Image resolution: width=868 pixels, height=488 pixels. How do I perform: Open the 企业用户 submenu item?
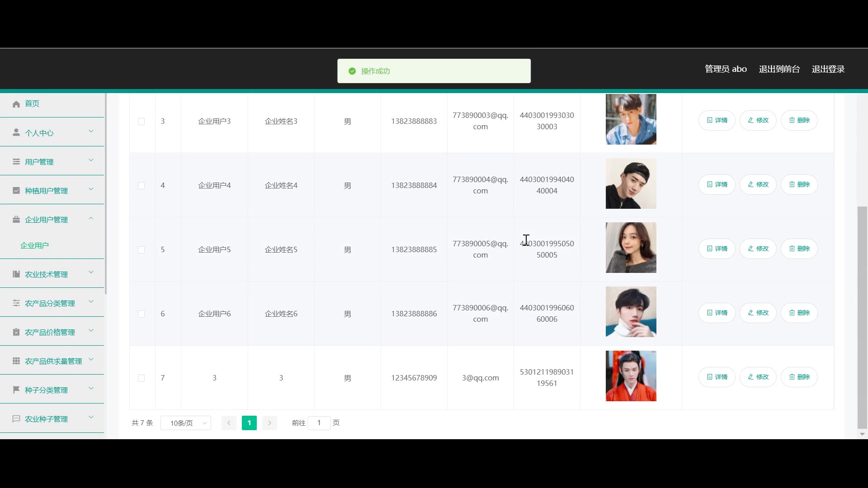pyautogui.click(x=34, y=245)
